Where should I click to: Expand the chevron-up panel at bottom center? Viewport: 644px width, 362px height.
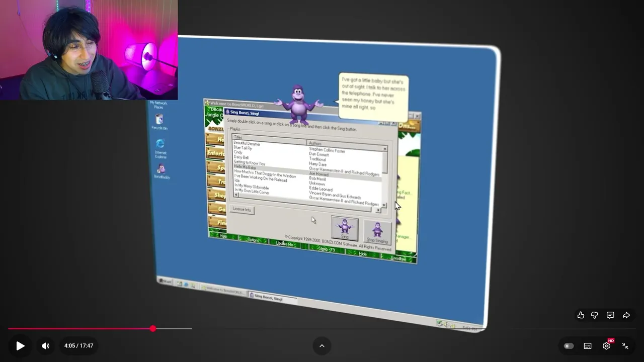(x=322, y=346)
